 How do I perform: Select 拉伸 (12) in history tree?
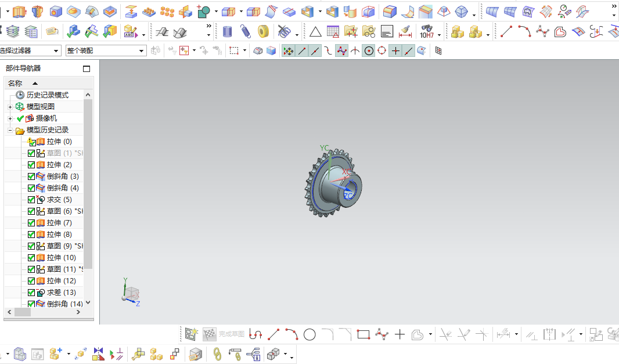pos(61,281)
